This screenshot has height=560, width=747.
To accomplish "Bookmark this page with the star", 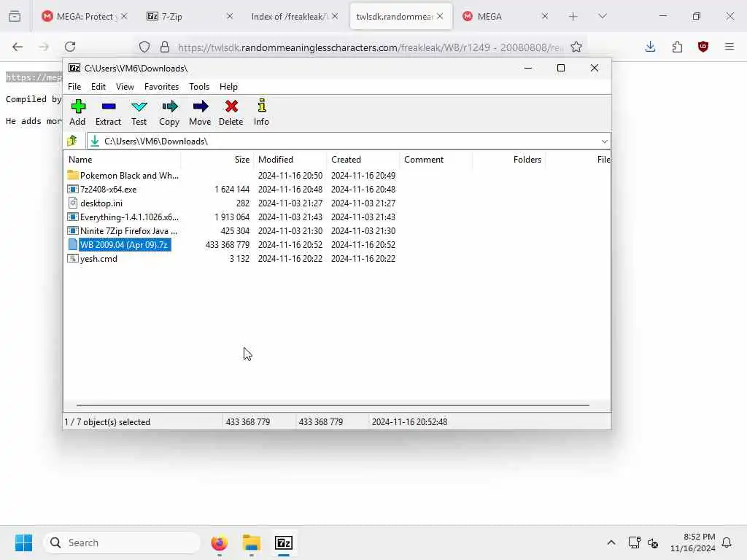I will 576,47.
